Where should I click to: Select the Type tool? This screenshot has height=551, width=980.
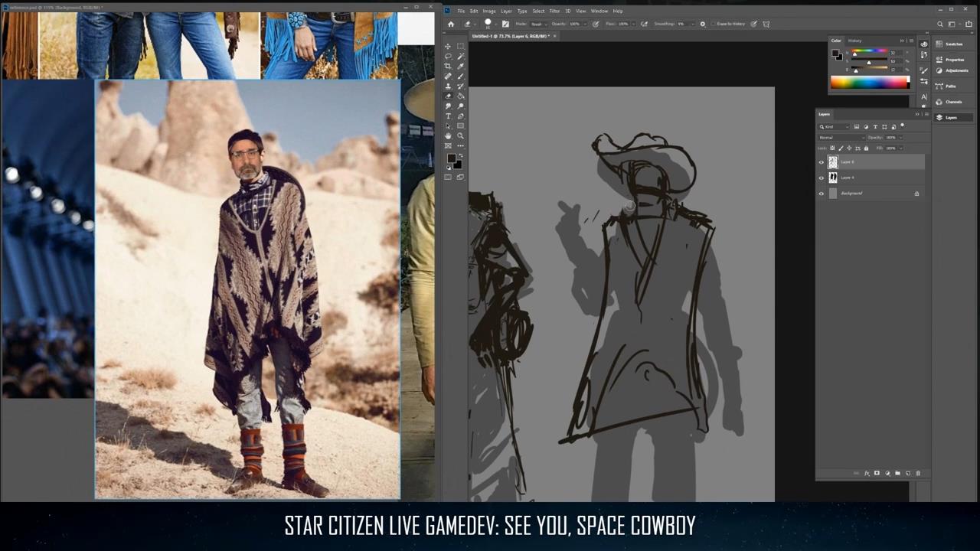coord(449,116)
